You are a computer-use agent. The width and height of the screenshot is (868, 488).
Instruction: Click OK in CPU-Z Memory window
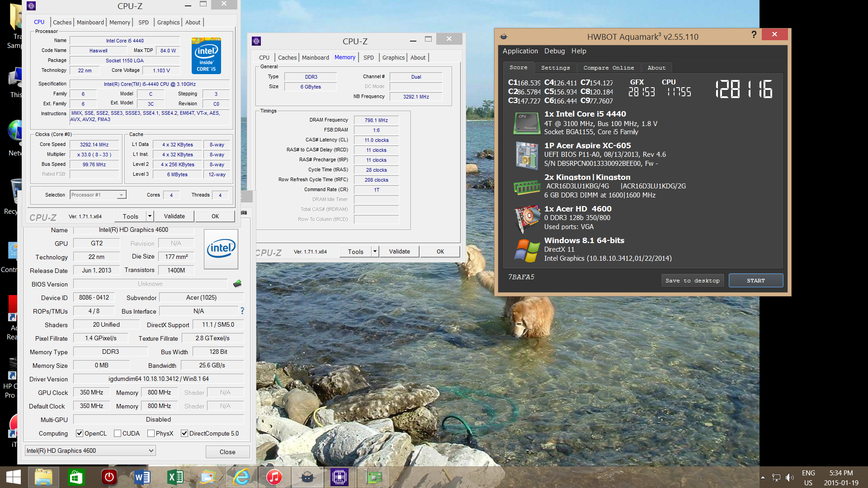(x=440, y=251)
